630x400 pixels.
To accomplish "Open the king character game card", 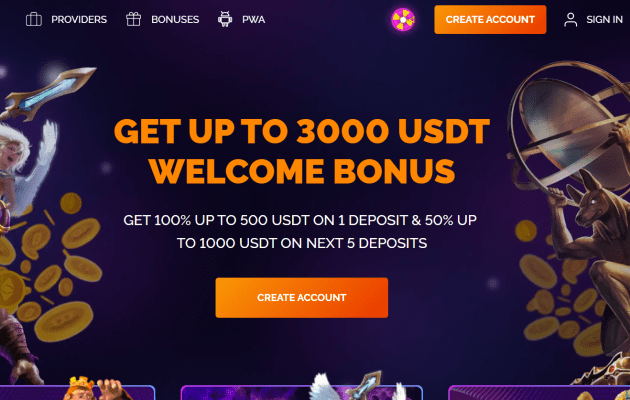I will point(78,390).
